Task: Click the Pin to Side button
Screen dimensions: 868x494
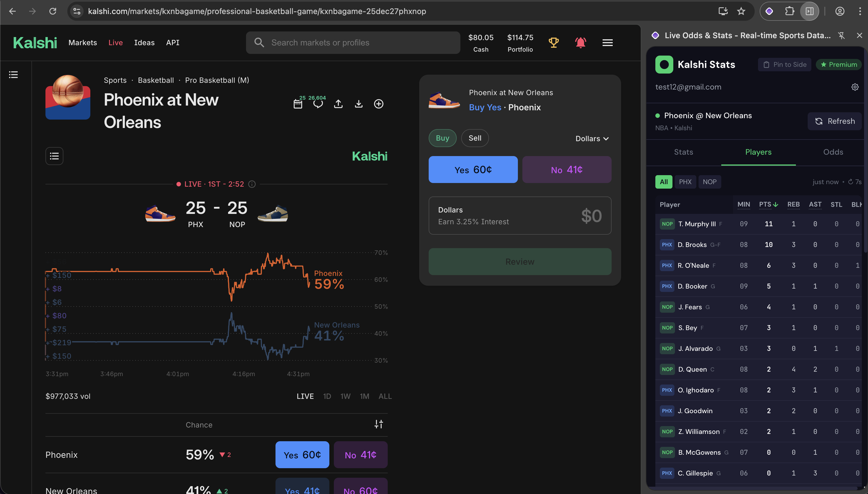Action: click(x=784, y=65)
